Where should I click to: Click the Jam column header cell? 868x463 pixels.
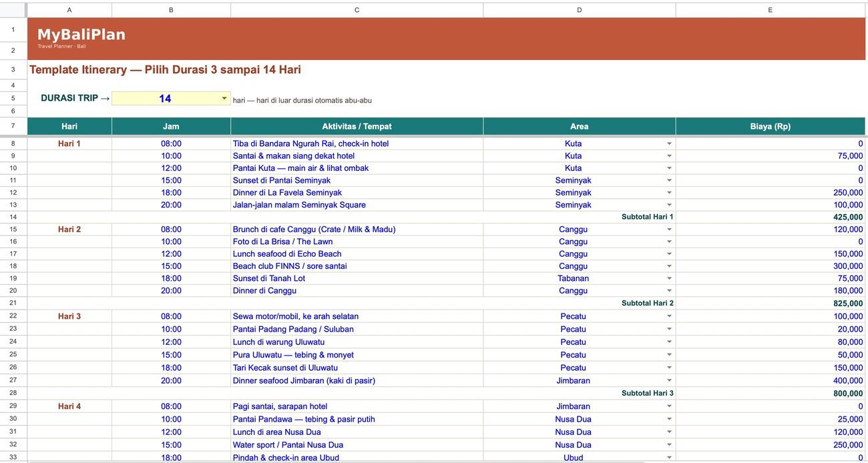pos(171,126)
